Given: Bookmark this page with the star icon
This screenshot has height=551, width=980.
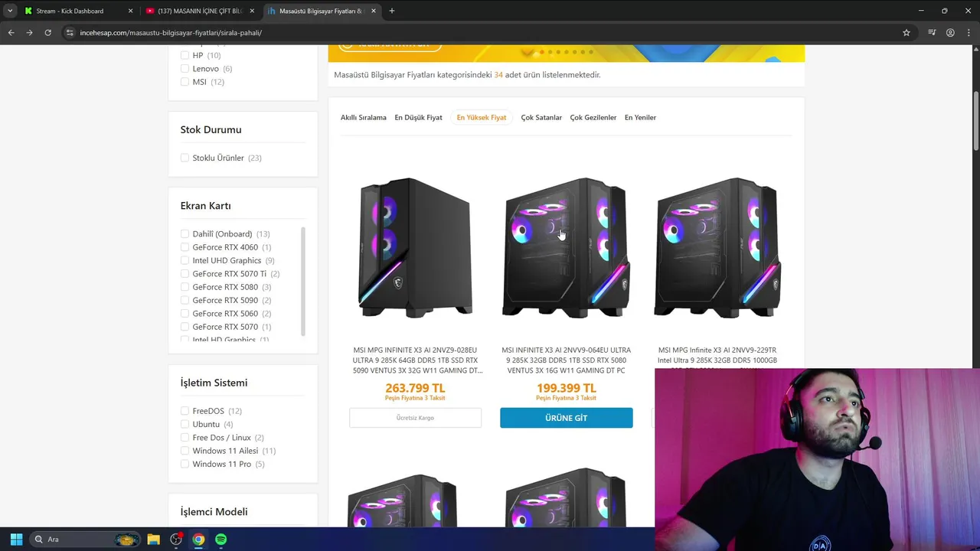Looking at the screenshot, I should click(x=906, y=33).
